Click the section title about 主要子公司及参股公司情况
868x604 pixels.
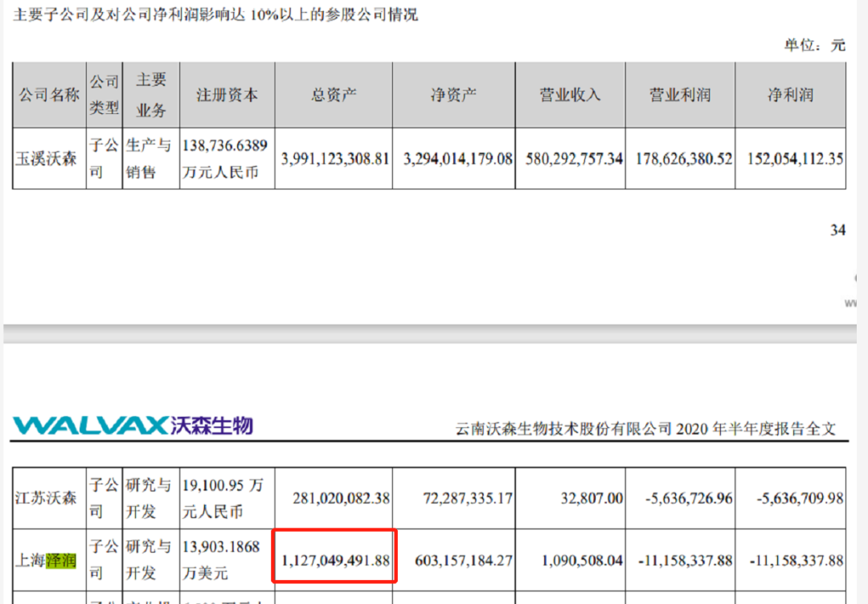pos(215,14)
